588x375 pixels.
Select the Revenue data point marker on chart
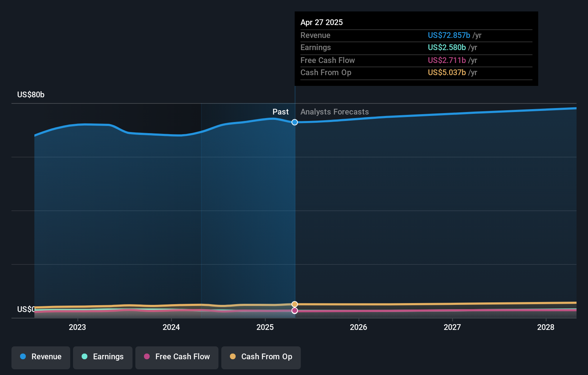click(295, 122)
